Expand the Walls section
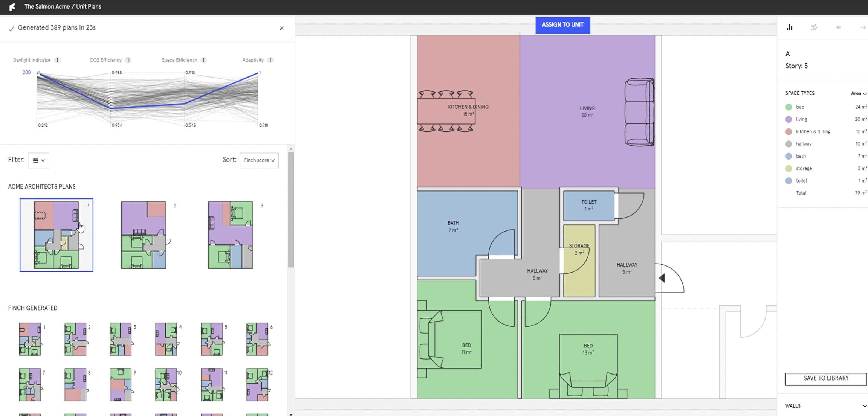Screen dimensions: 868x416 (864, 406)
